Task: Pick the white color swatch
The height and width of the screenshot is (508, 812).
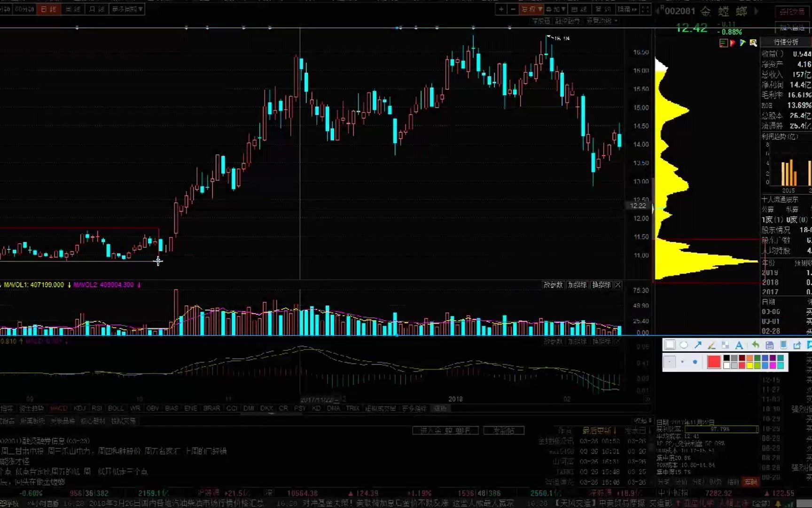Action: tap(727, 365)
